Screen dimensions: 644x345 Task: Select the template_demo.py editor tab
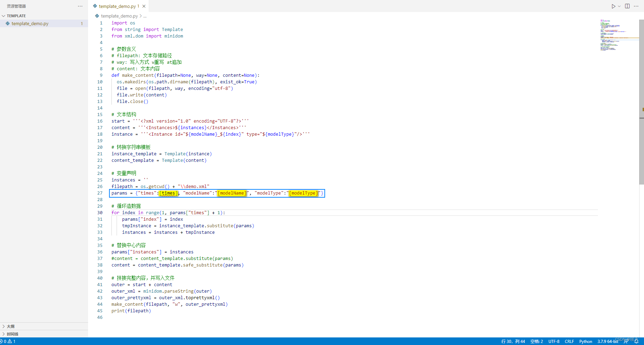point(119,6)
